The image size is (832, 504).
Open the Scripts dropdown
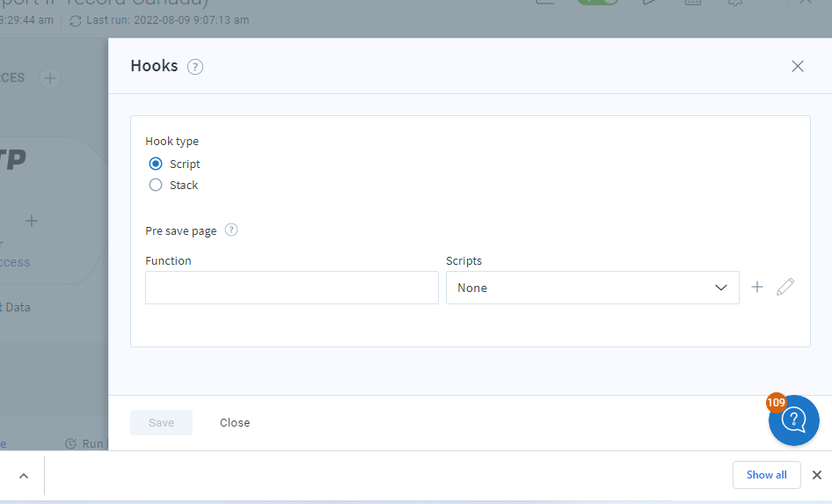coord(592,288)
